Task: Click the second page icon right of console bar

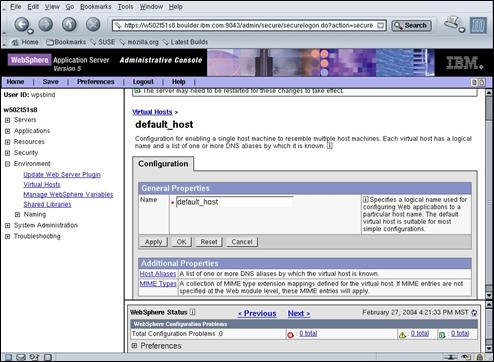Action: (482, 82)
